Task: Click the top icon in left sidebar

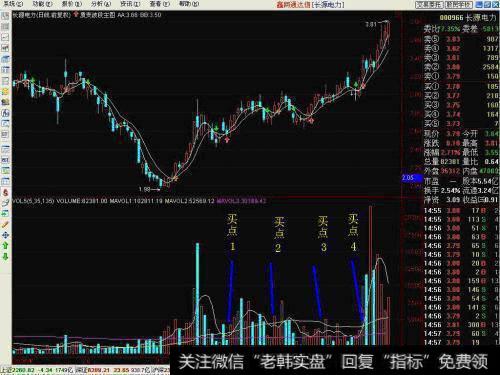Action: pos(5,16)
